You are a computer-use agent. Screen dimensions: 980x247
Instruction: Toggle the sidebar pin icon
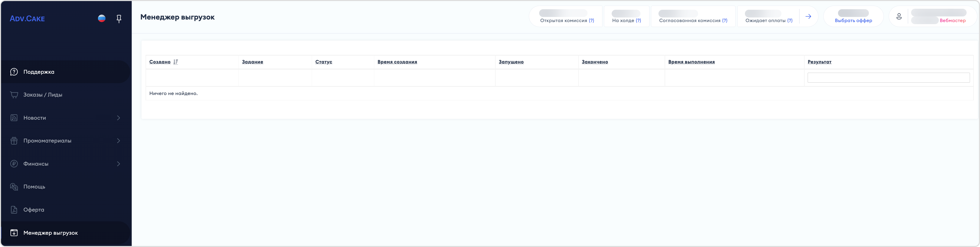pyautogui.click(x=119, y=19)
